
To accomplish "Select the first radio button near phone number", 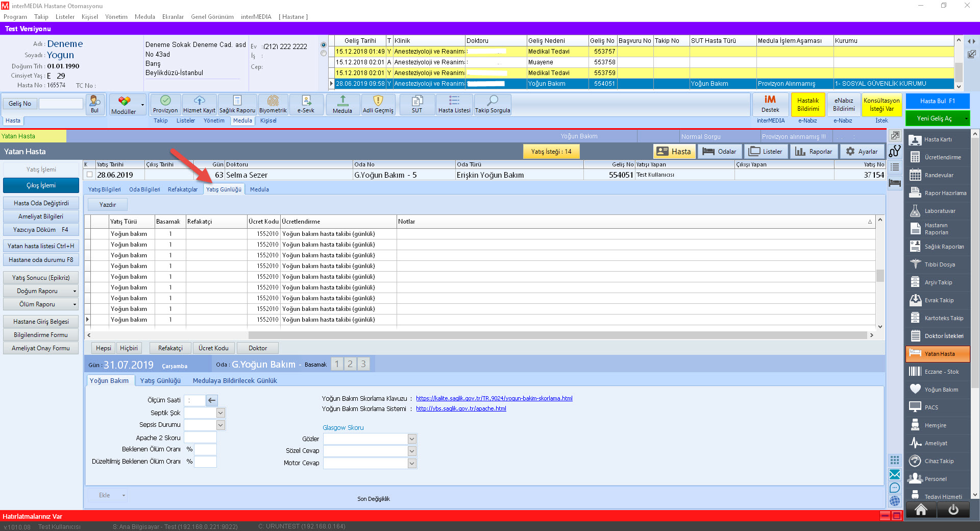I will click(324, 45).
